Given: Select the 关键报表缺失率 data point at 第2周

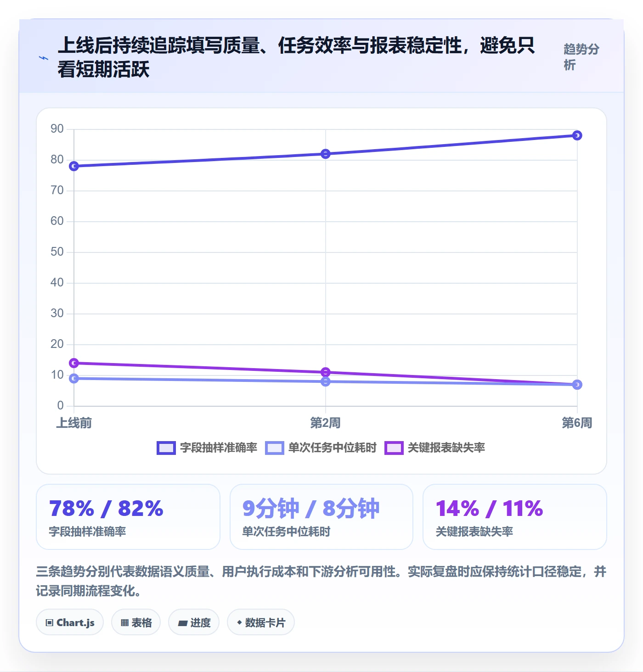Looking at the screenshot, I should click(326, 372).
